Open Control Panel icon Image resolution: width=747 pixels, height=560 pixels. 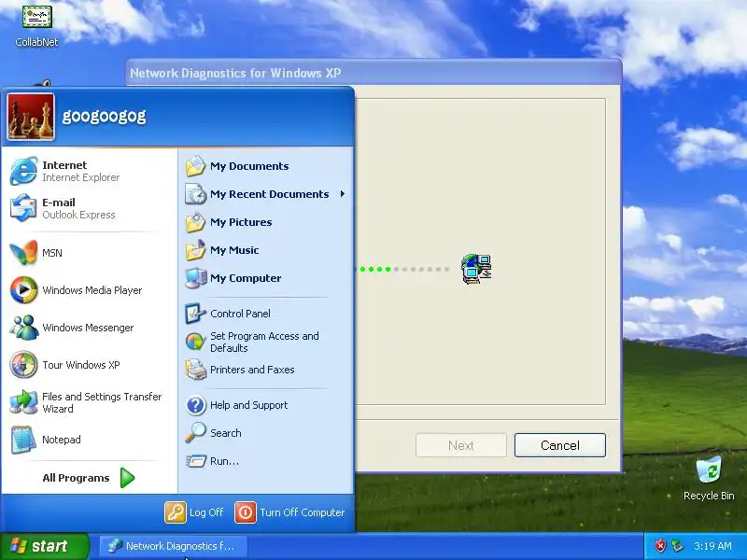(x=195, y=314)
